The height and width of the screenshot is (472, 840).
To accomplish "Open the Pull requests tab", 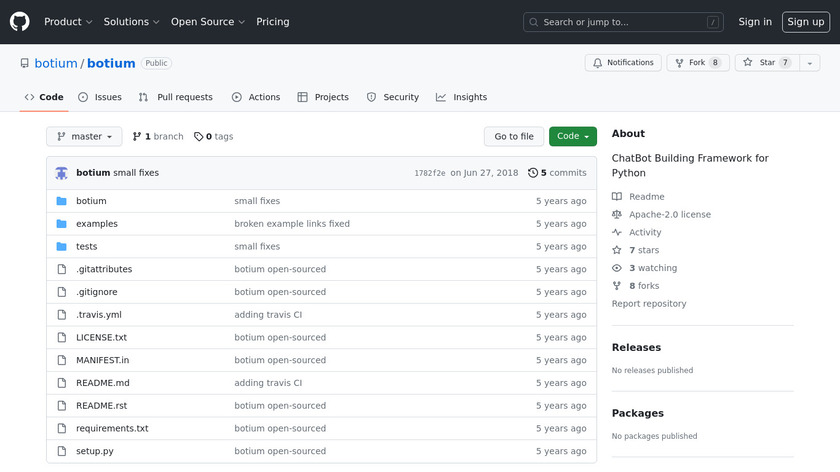I will click(x=176, y=97).
